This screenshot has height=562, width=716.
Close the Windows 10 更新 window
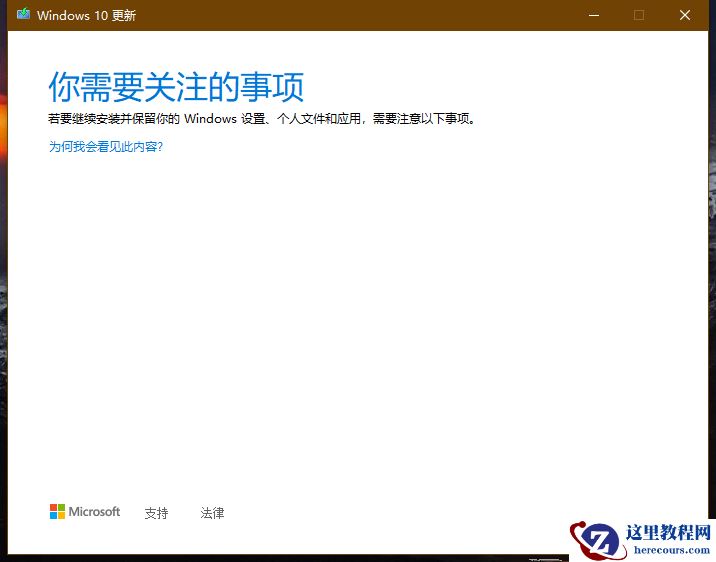(x=684, y=15)
